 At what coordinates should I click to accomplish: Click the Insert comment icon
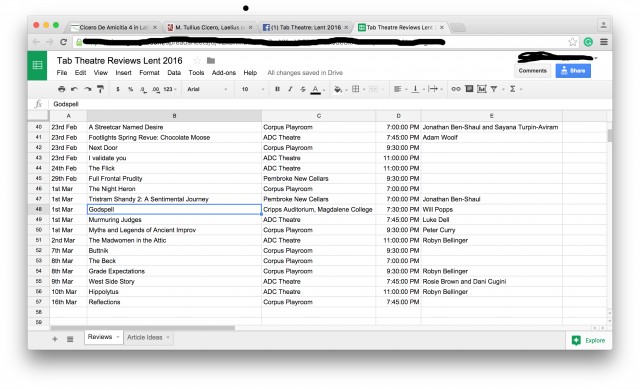coord(469,89)
